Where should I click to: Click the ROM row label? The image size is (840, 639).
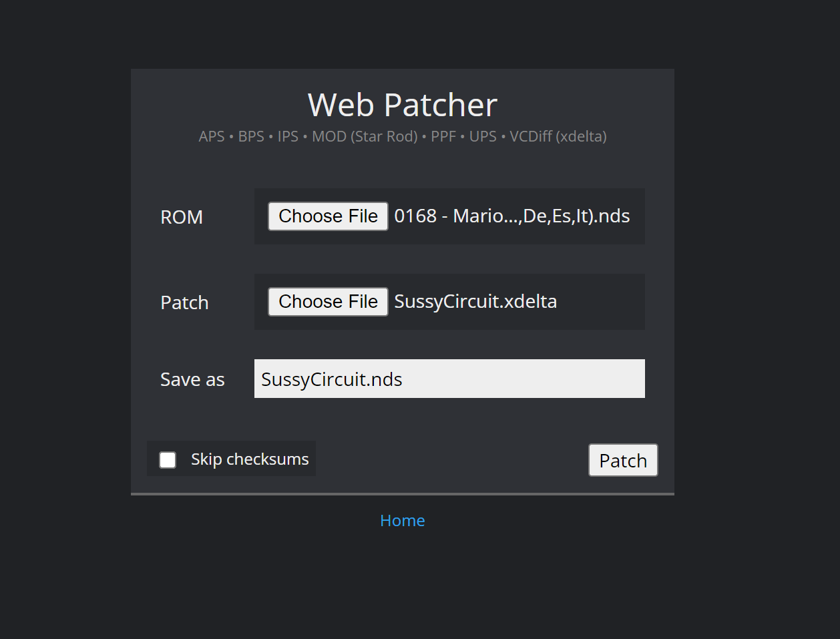[182, 218]
